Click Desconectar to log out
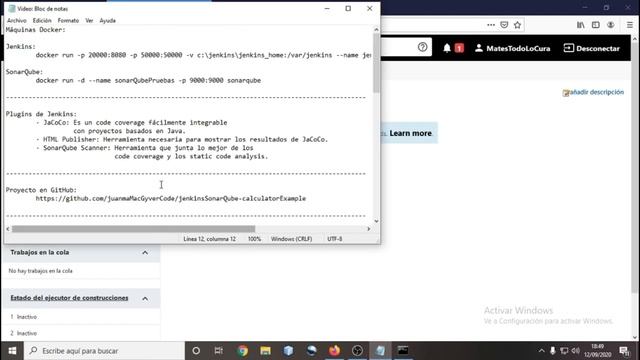This screenshot has height=360, width=640. [x=591, y=48]
